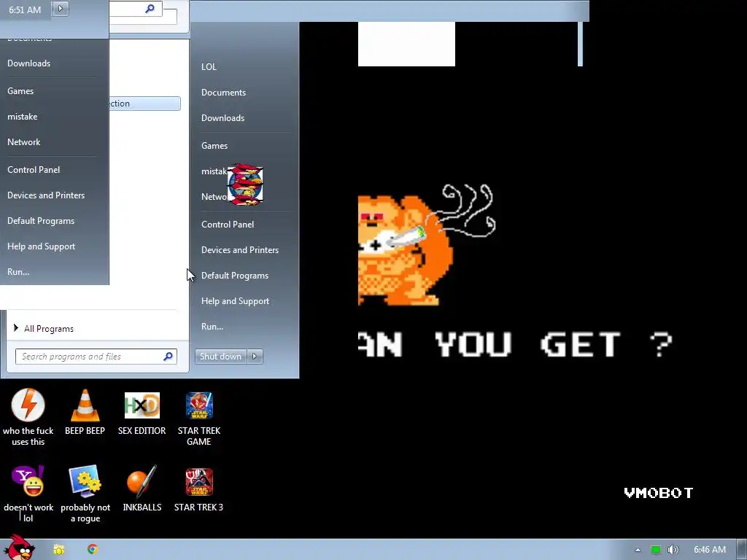
Task: Open Control Panel in the narrow duplicate menu
Action: (34, 169)
